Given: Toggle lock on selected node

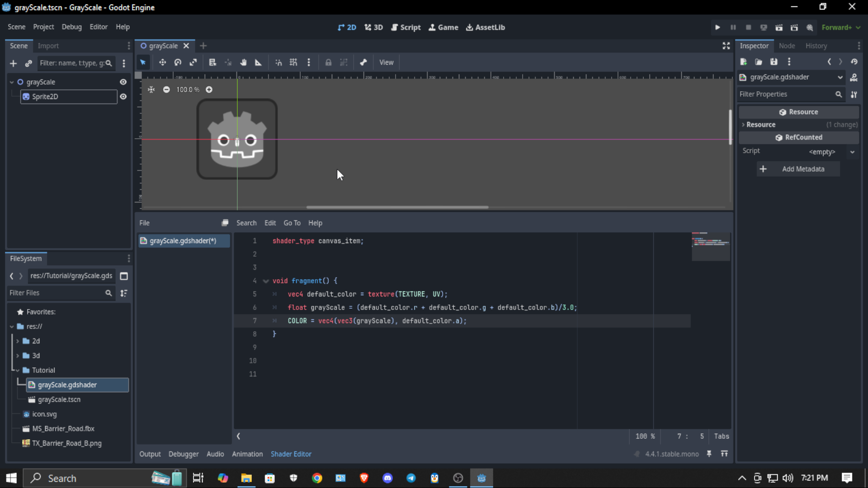Looking at the screenshot, I should 329,62.
